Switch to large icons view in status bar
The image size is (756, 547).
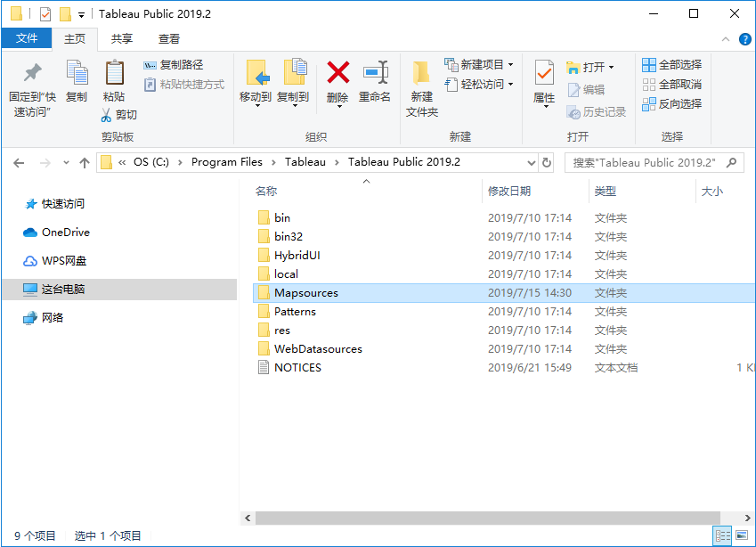point(742,535)
